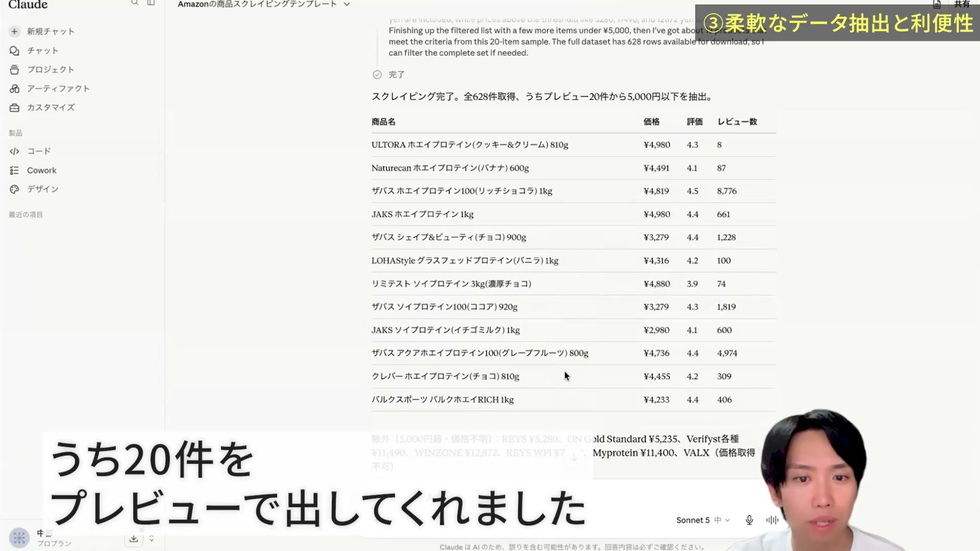Click the 完了 checkmark status icon
Screen dimensions: 980x551
tap(377, 74)
